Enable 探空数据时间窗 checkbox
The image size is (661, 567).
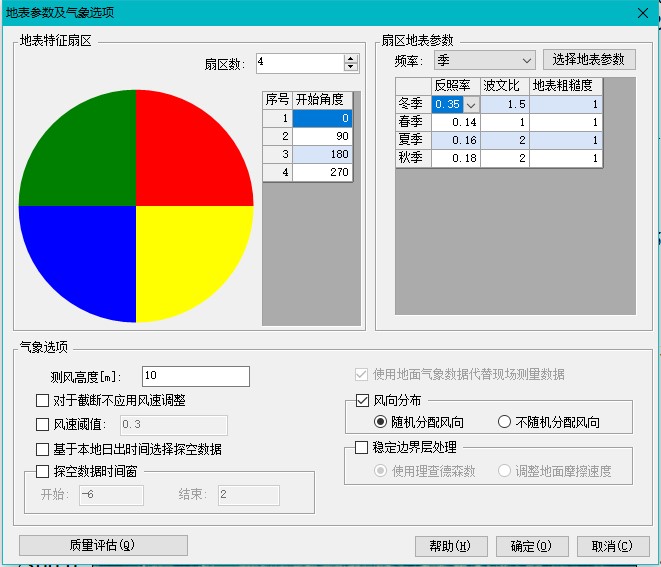(42, 471)
